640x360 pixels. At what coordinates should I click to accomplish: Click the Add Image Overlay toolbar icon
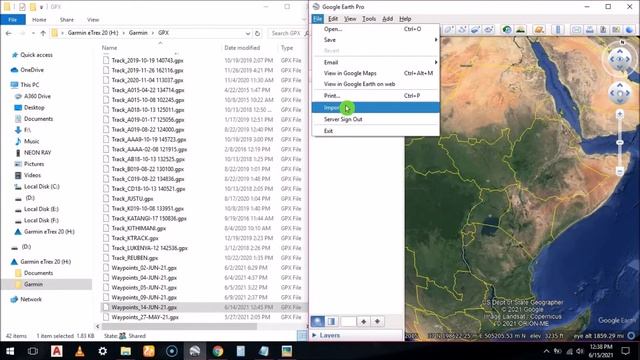click(x=476, y=29)
